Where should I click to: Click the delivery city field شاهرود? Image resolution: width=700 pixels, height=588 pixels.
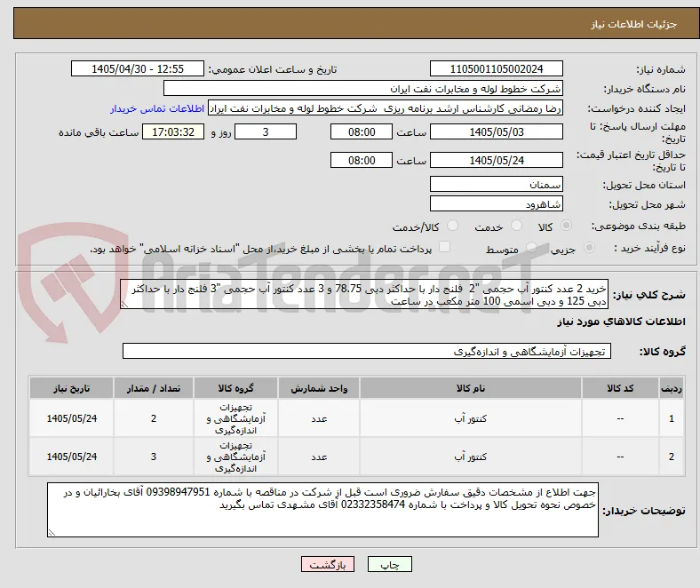pos(497,204)
